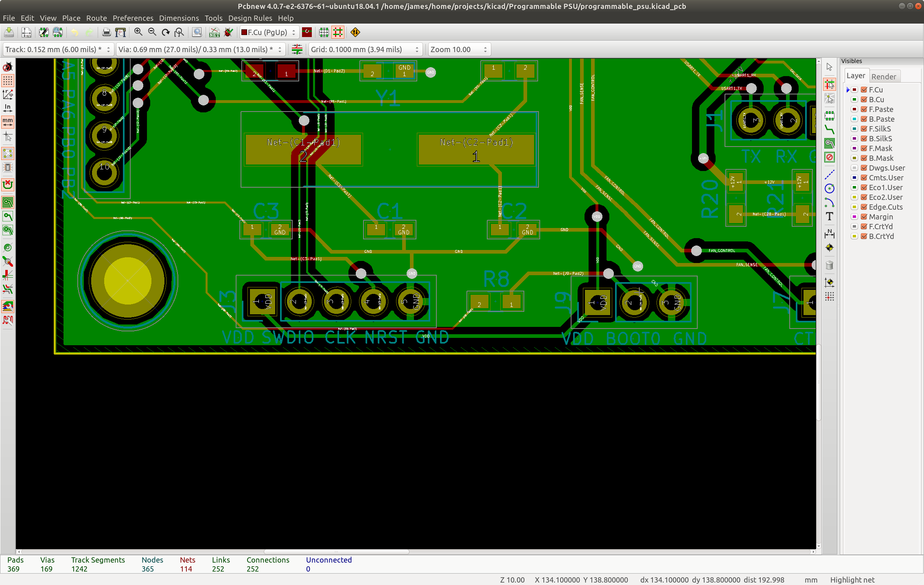Viewport: 924px width, 585px height.
Task: Toggle the Edge.Cuts layer checkbox
Action: [864, 207]
